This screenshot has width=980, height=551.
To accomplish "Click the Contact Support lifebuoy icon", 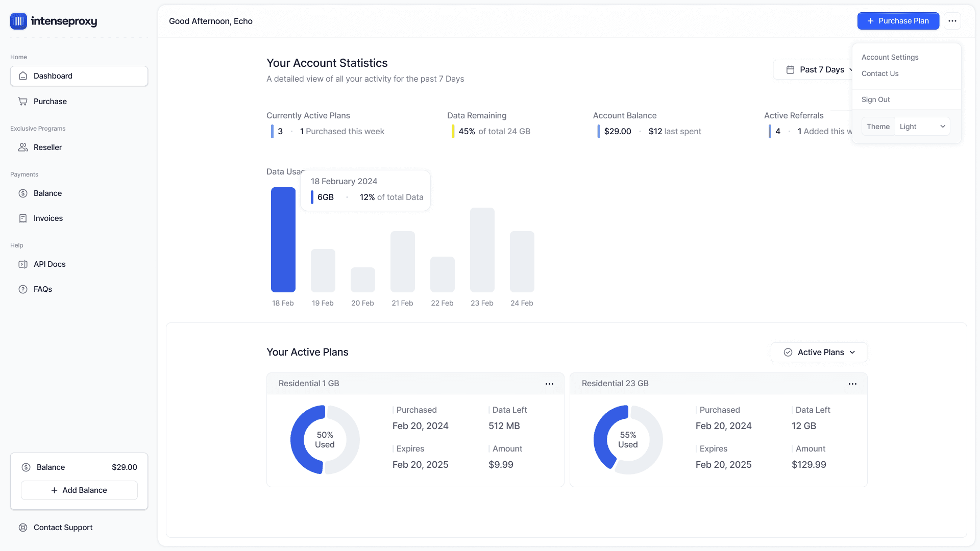I will [23, 528].
